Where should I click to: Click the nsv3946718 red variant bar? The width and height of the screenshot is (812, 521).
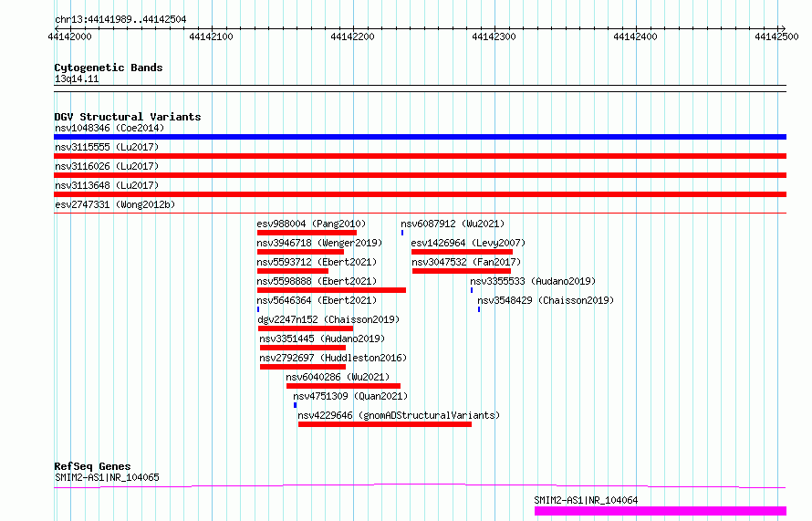pos(300,252)
